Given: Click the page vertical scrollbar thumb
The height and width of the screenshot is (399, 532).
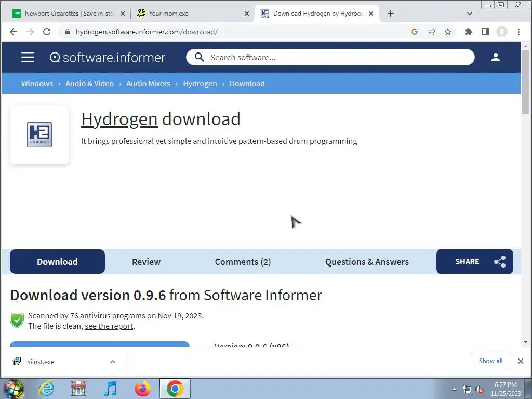Looking at the screenshot, I should click(526, 82).
